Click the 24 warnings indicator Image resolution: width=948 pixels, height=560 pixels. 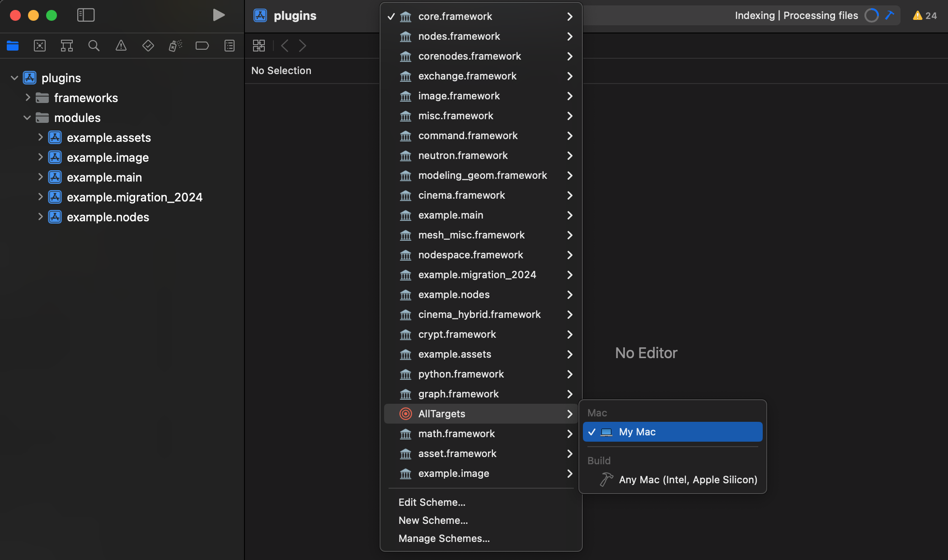[925, 15]
